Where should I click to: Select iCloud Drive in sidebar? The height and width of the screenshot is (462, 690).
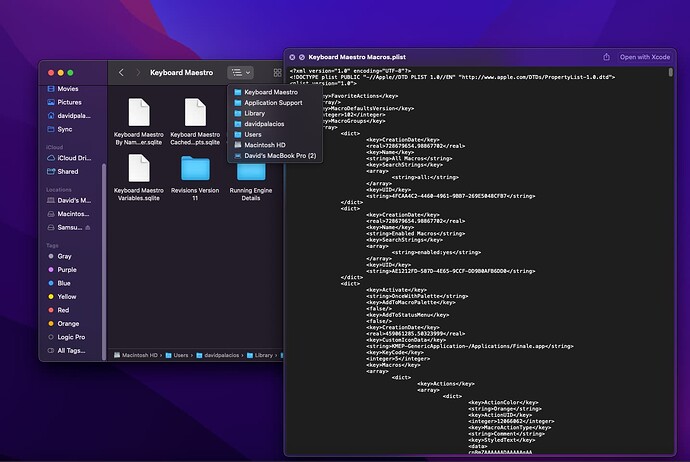69,158
